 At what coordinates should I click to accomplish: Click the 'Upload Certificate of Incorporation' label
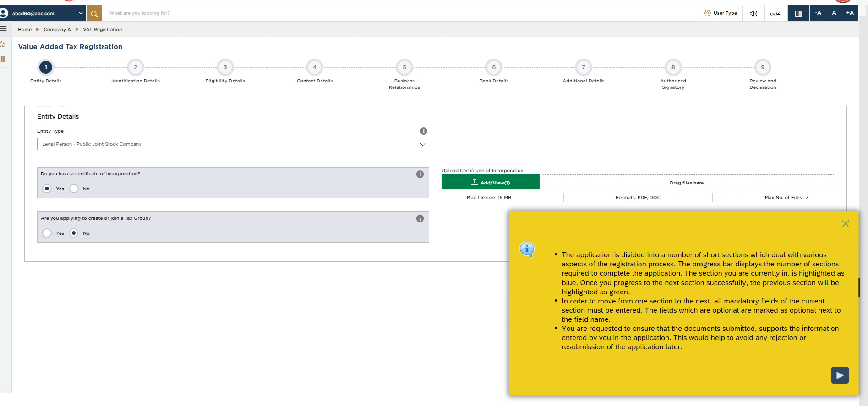482,171
